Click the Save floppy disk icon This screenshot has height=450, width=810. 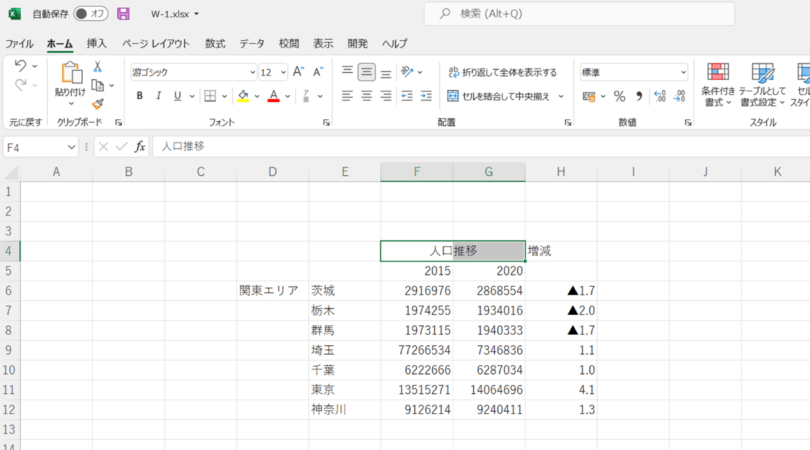click(x=124, y=14)
